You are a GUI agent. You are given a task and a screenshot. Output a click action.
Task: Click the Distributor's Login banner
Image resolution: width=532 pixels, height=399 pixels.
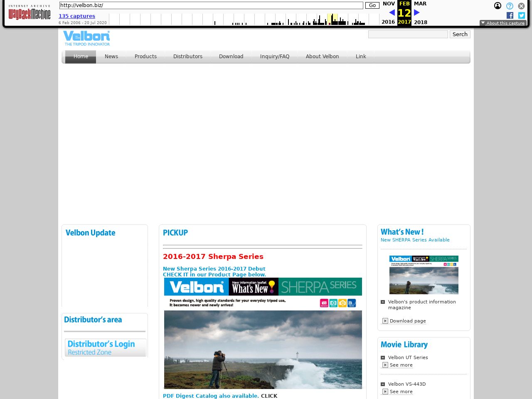pos(106,347)
